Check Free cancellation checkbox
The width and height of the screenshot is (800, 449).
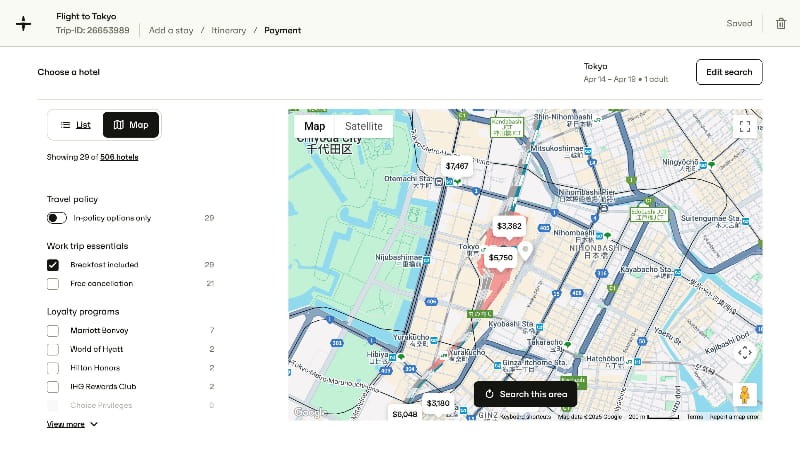tap(53, 284)
